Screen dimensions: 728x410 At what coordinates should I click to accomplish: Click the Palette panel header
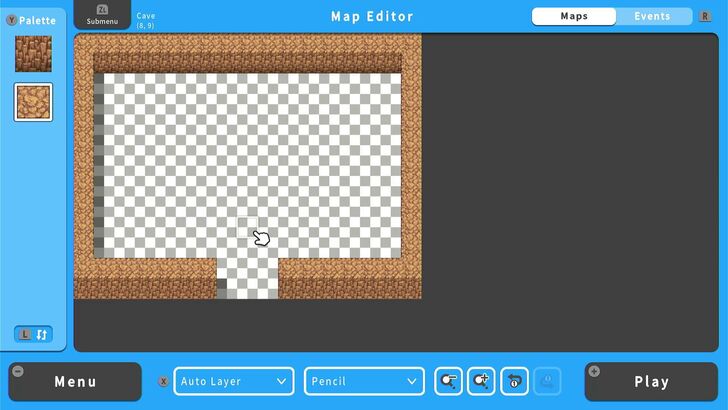[x=37, y=20]
